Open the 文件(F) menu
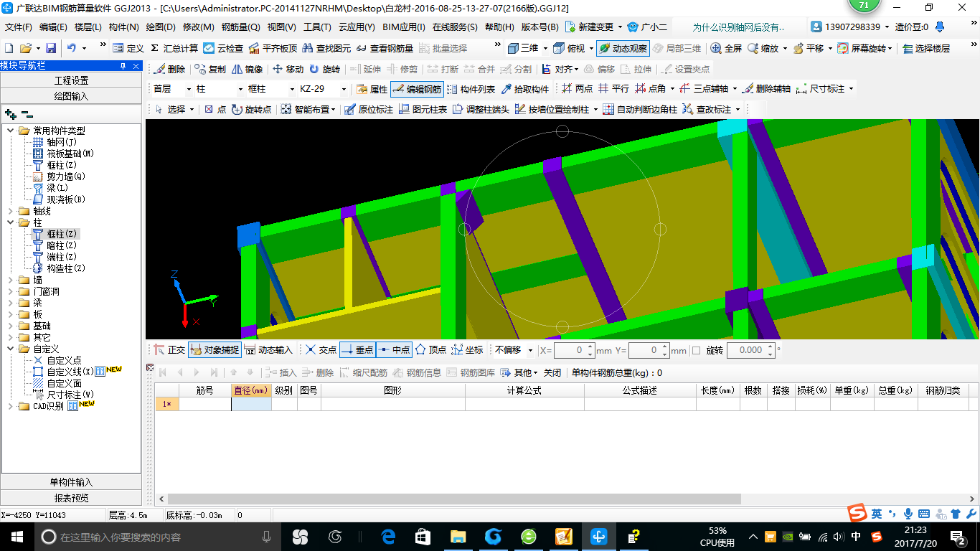980x551 pixels. click(x=19, y=27)
